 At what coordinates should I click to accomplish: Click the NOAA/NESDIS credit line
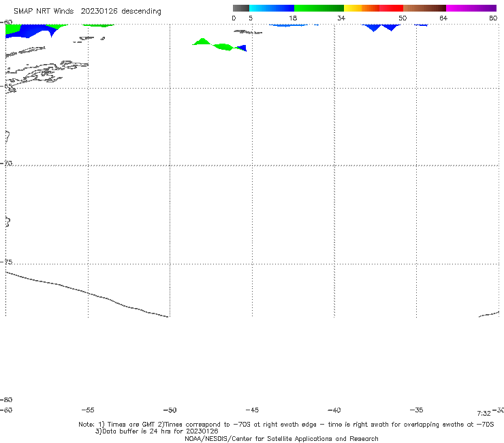pyautogui.click(x=281, y=438)
